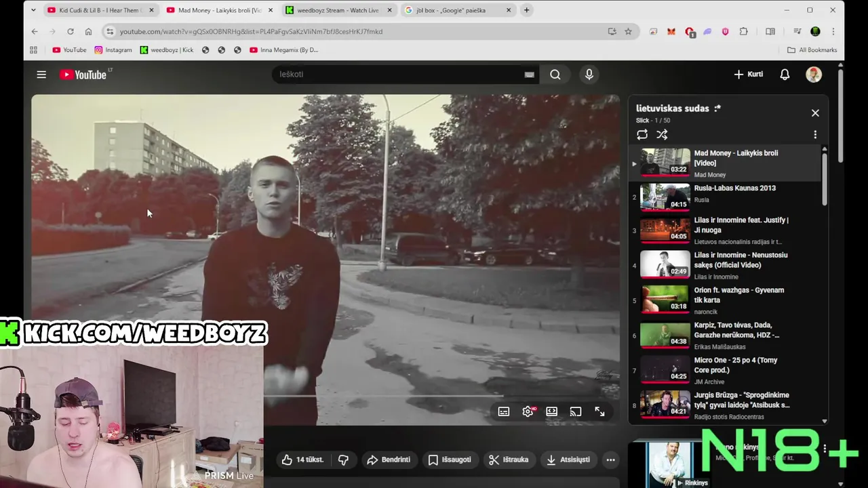Switch to theater mode

[552, 411]
